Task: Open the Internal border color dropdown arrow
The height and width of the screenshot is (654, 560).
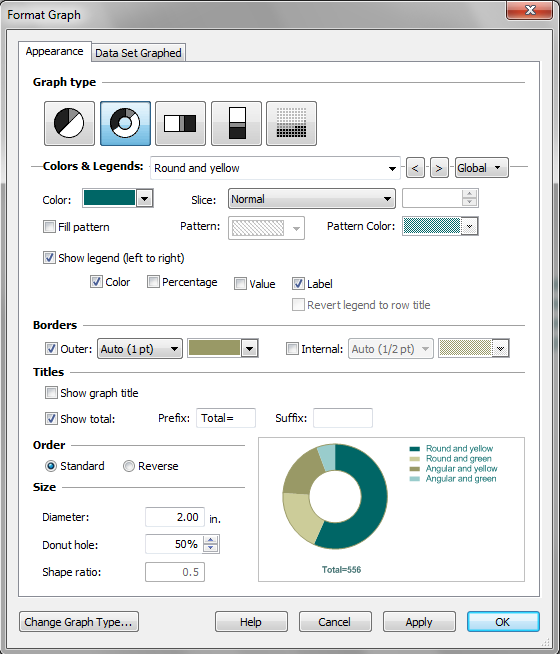Action: (x=501, y=349)
